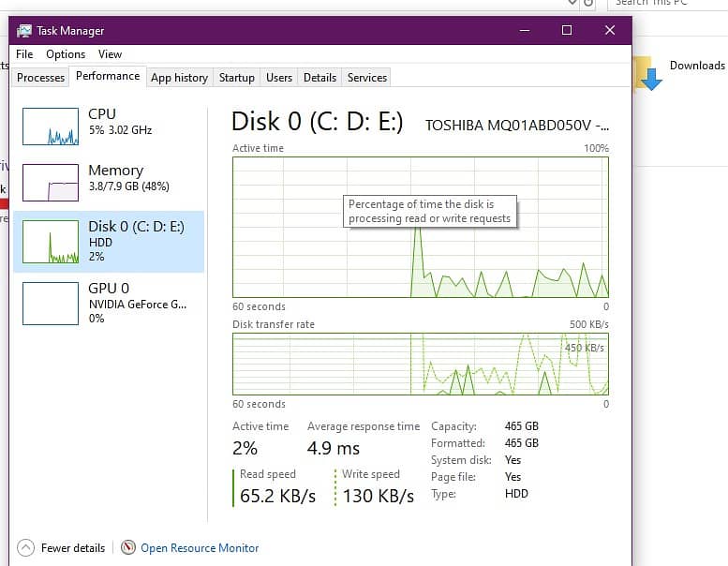Select the Memory usage mini graph
The height and width of the screenshot is (566, 728).
pyautogui.click(x=50, y=182)
